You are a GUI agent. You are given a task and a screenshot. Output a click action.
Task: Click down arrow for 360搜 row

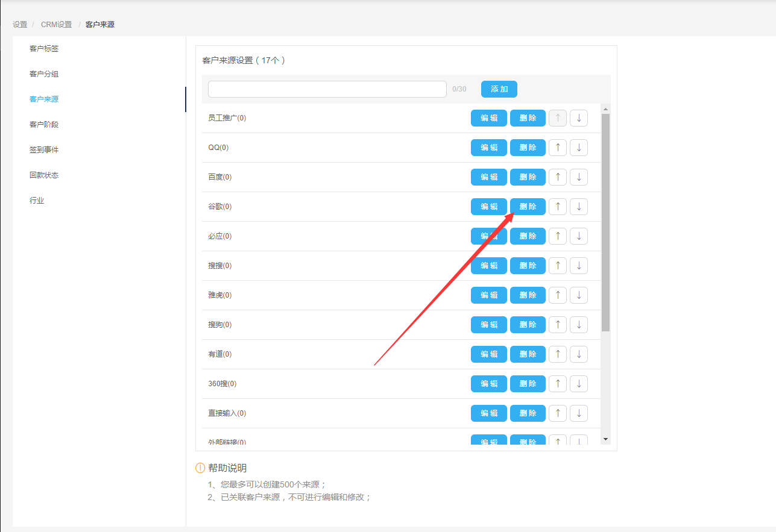pyautogui.click(x=578, y=384)
